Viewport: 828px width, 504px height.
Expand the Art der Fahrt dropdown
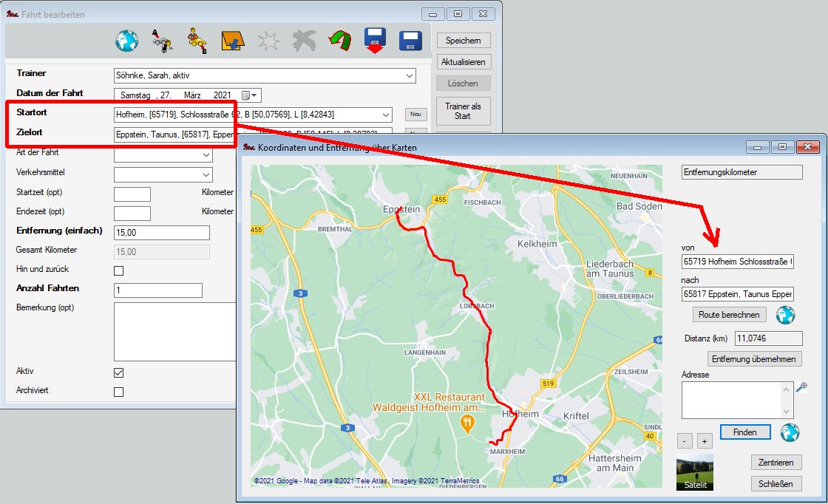206,155
